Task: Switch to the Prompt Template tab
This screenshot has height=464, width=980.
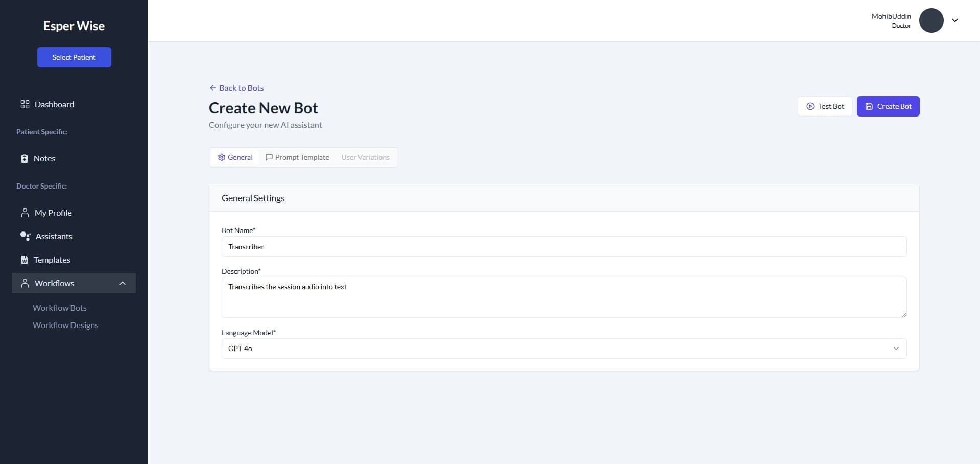Action: tap(297, 157)
